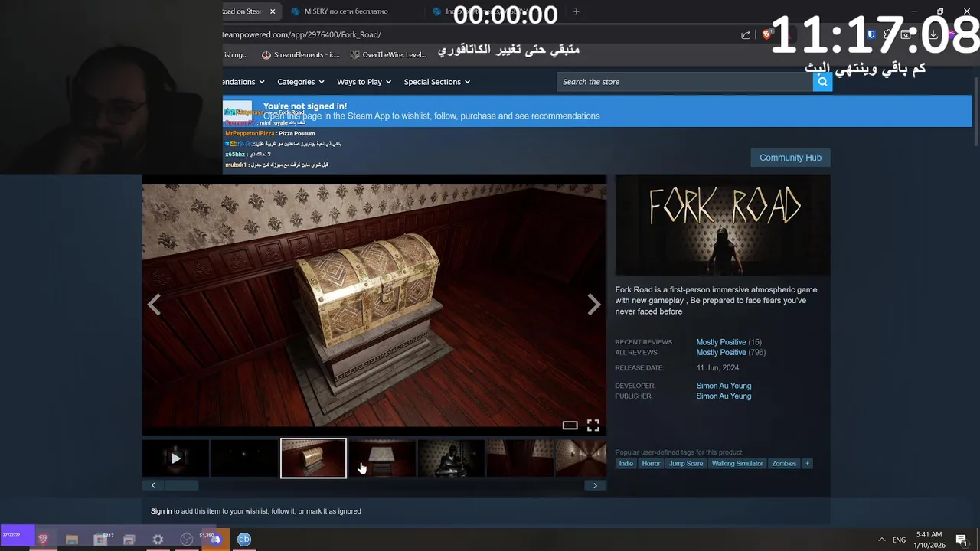Select the dark second thumbnail
Image resolution: width=980 pixels, height=551 pixels.
(x=244, y=458)
